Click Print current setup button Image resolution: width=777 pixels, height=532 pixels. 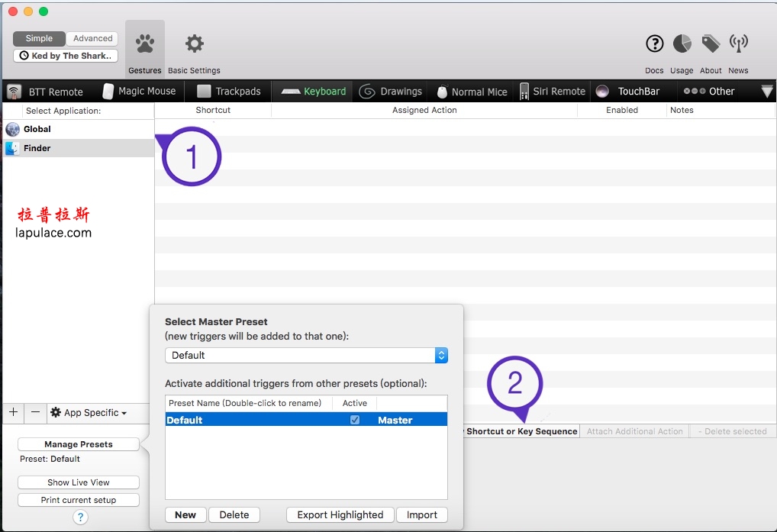point(79,500)
